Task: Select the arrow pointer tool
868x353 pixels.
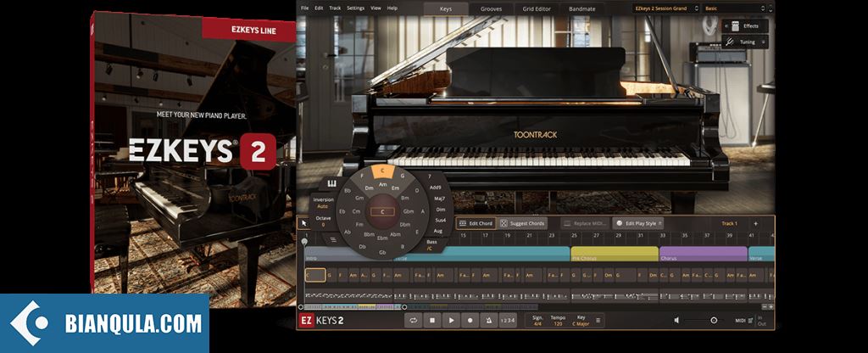Action: [x=304, y=223]
